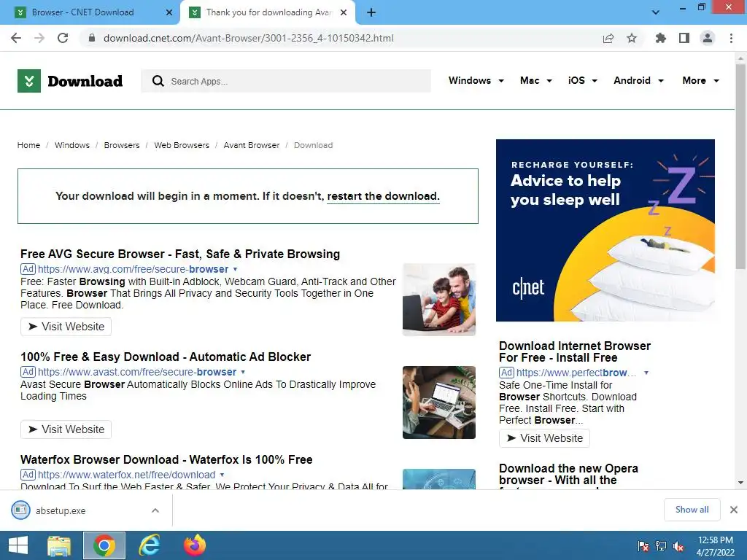Screen dimensions: 747x560
Task: Launch Firefox from taskbar
Action: coord(194,545)
